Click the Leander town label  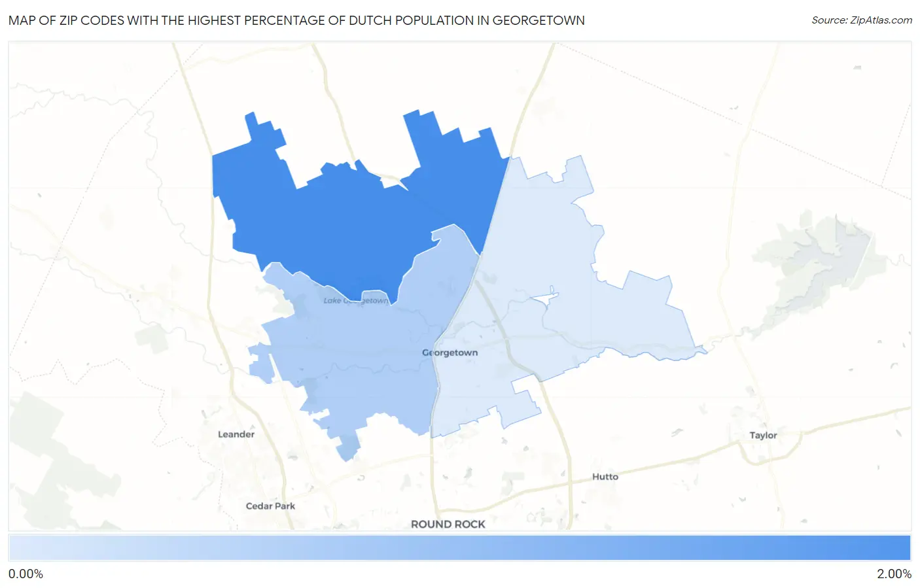236,434
